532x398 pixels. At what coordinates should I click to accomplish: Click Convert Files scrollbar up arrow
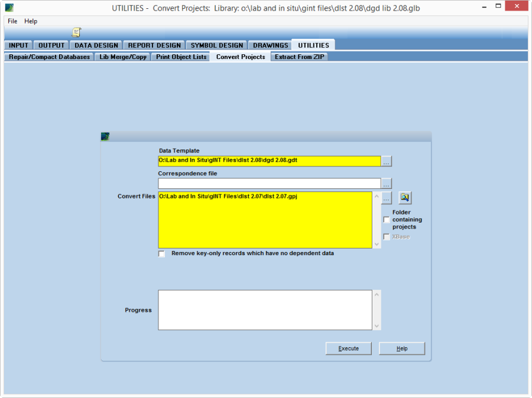click(377, 196)
